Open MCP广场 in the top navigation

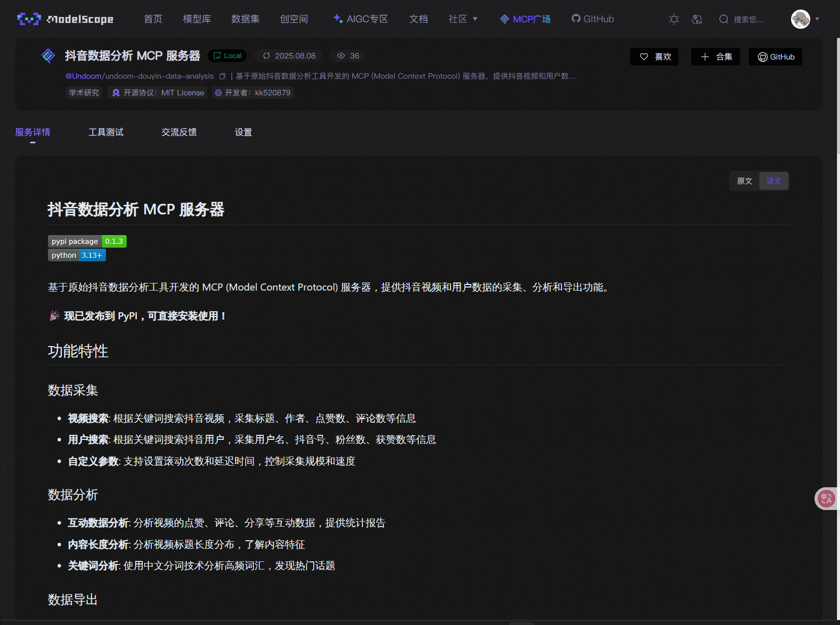pyautogui.click(x=525, y=19)
